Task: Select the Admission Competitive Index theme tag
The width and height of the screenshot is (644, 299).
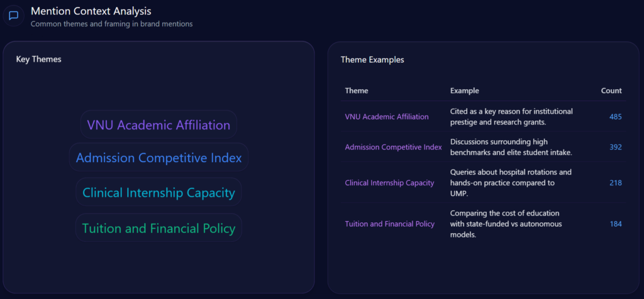Action: (x=158, y=158)
